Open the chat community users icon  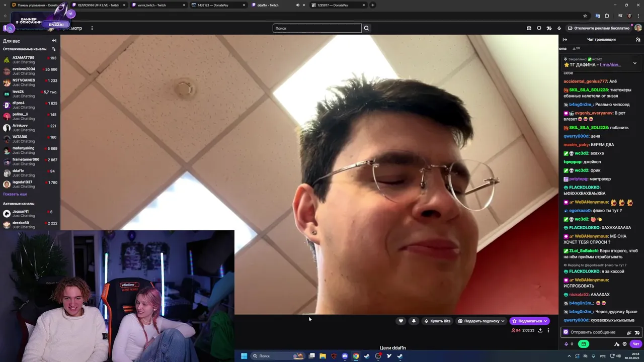click(x=638, y=39)
